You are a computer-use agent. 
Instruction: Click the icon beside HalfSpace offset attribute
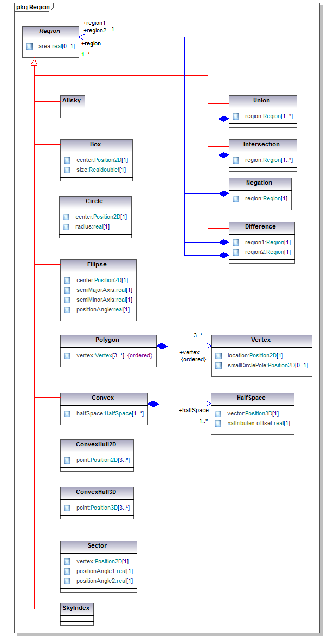[x=218, y=424]
